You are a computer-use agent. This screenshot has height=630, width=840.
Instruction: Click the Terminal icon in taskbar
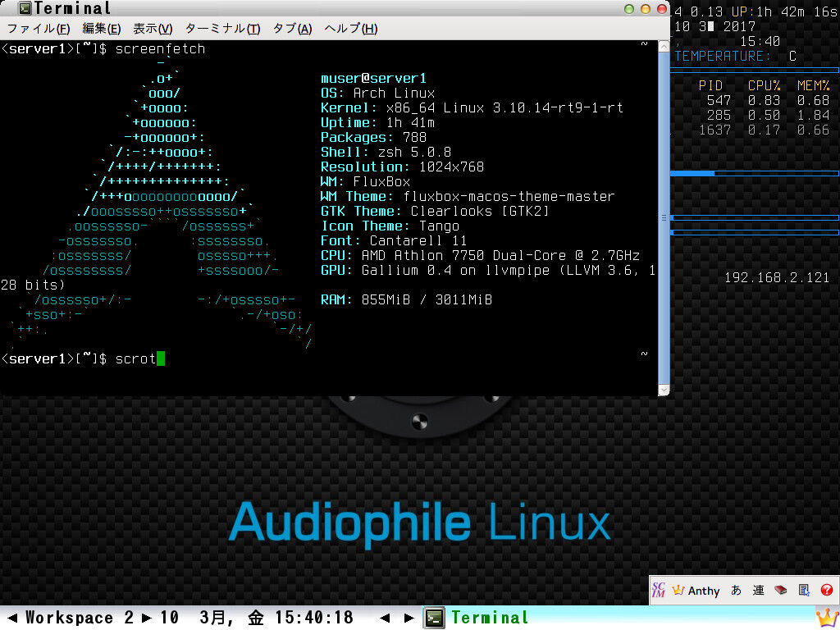click(435, 618)
